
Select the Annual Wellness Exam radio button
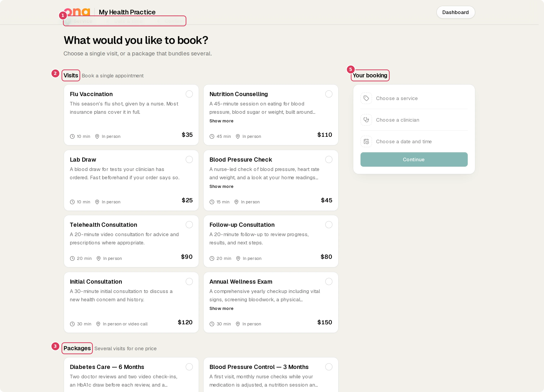tap(329, 282)
